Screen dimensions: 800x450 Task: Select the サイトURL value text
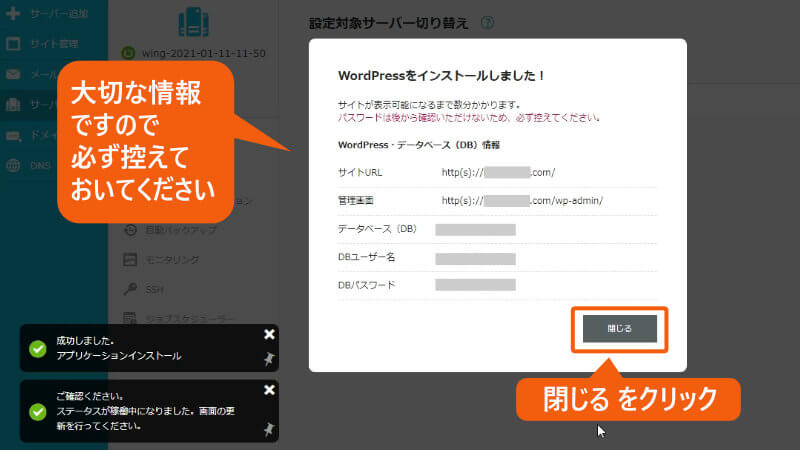click(498, 172)
